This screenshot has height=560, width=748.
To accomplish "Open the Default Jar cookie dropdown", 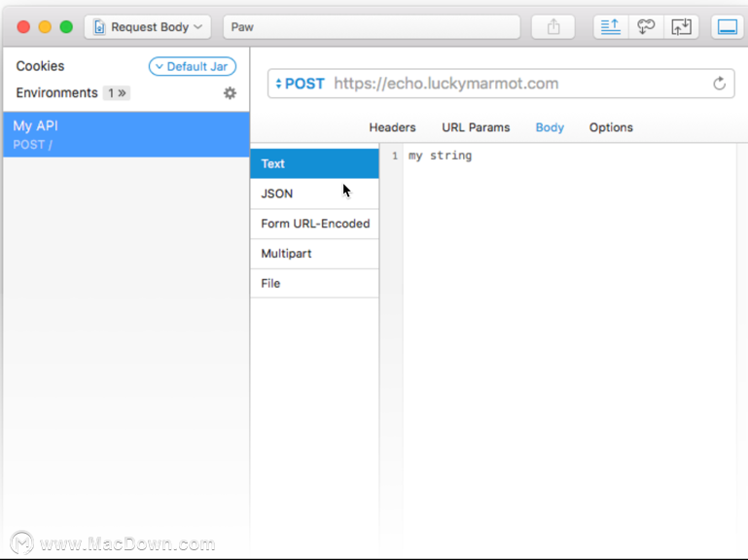I will click(193, 66).
